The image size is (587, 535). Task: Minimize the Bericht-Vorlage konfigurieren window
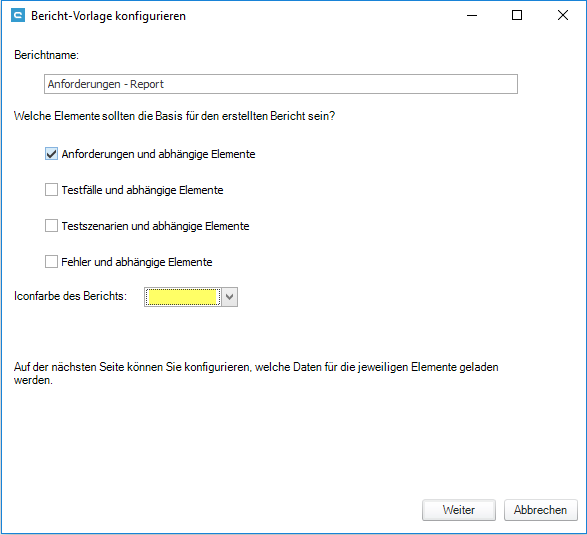click(x=472, y=16)
